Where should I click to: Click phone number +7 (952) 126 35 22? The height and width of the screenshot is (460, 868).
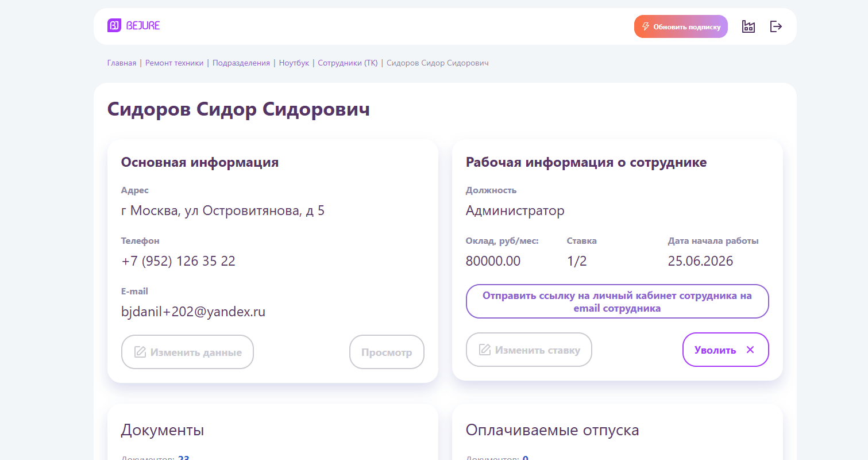pyautogui.click(x=179, y=261)
